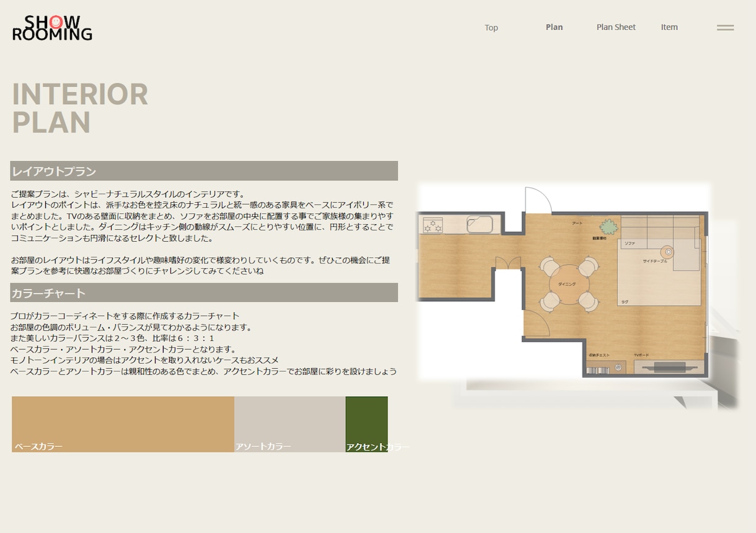Select the kitchen sink in the floor plan

479,224
